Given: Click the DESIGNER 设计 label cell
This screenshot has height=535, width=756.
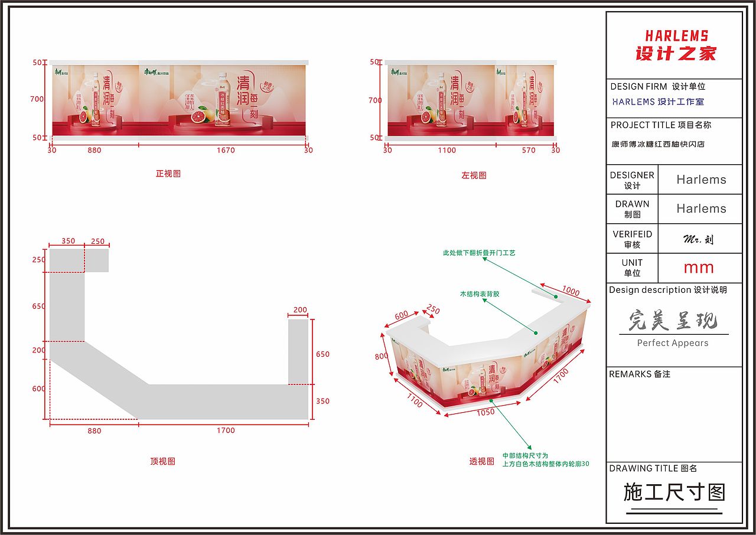Looking at the screenshot, I should pos(632,180).
